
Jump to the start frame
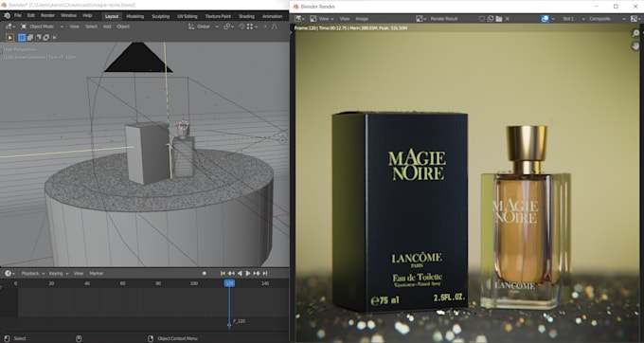click(223, 273)
